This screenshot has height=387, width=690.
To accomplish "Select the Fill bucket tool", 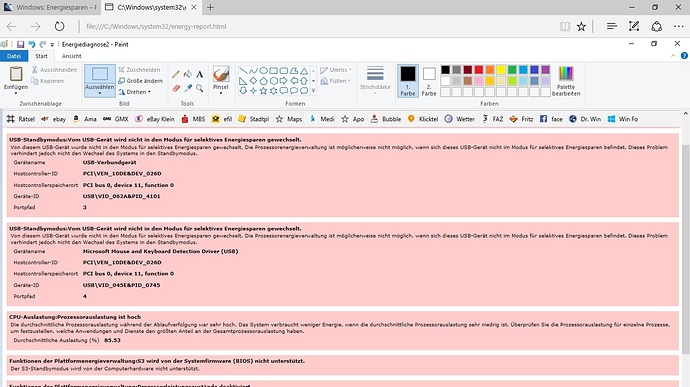I will (188, 74).
